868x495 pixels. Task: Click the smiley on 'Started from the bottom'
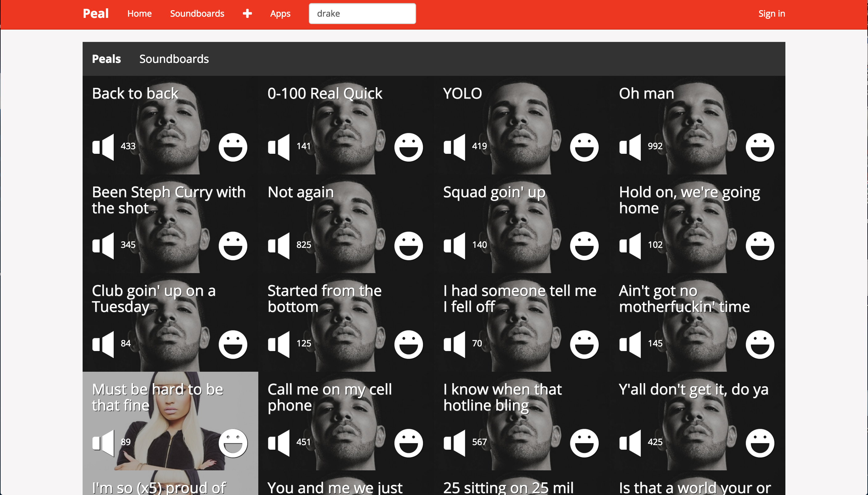pyautogui.click(x=408, y=344)
